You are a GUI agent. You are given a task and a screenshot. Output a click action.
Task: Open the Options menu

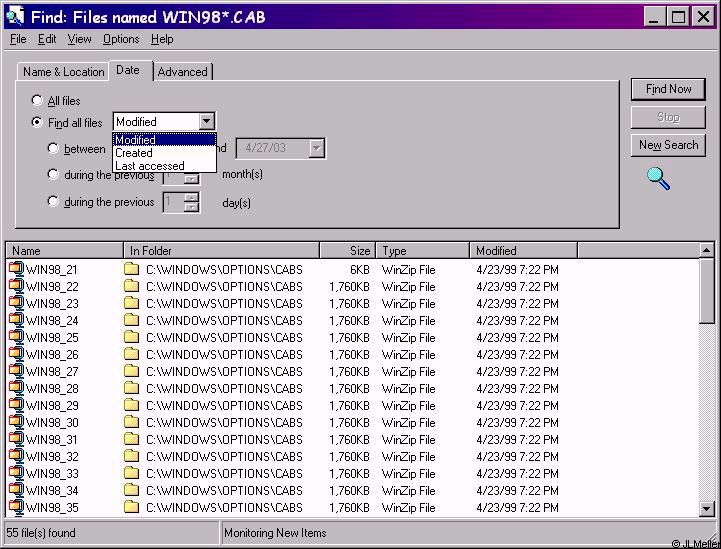click(x=121, y=39)
